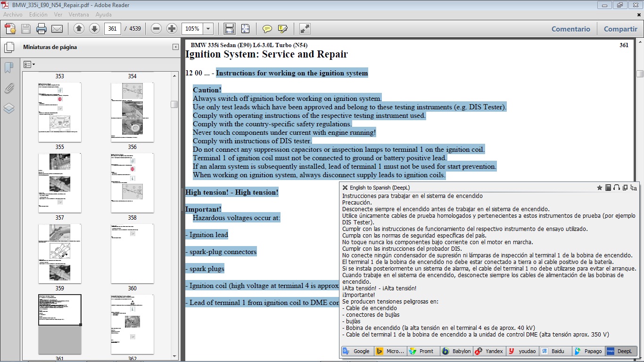Go to the next page with the down arrow
Screen dimensions: 644x362
click(x=94, y=29)
